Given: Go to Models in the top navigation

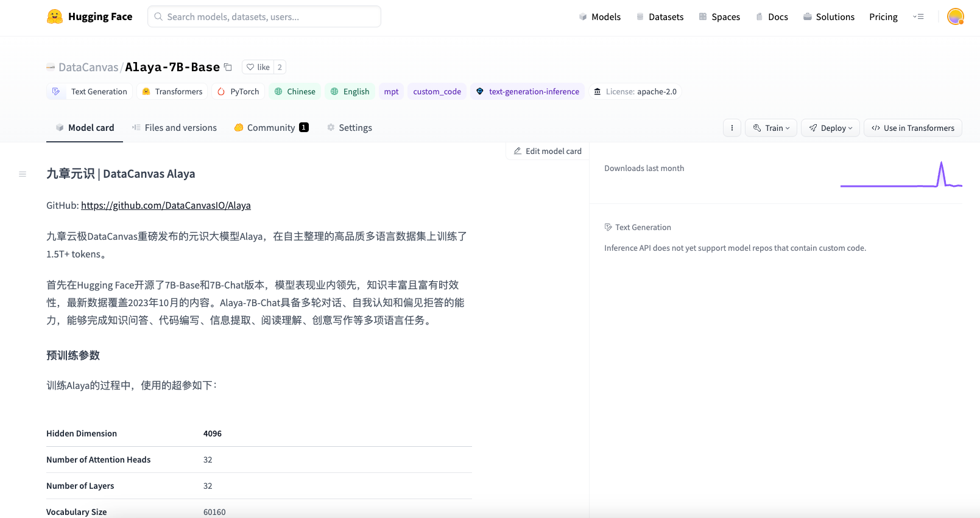Looking at the screenshot, I should 599,16.
